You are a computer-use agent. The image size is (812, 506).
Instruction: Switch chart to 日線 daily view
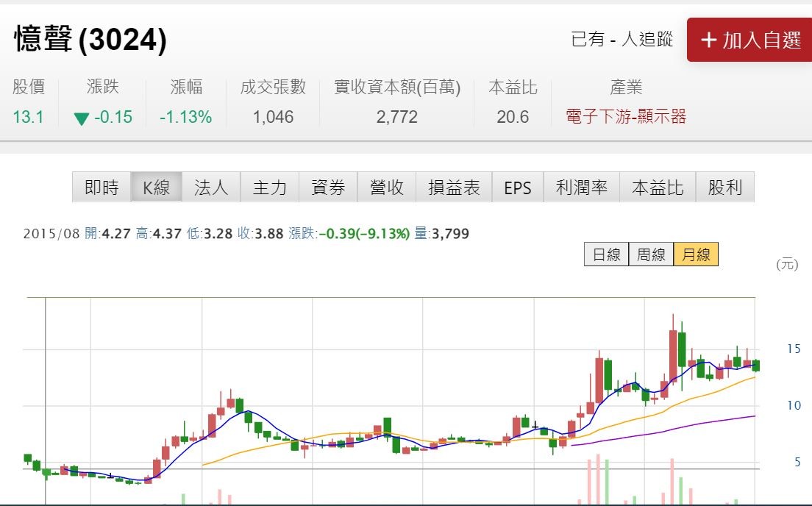(x=607, y=254)
